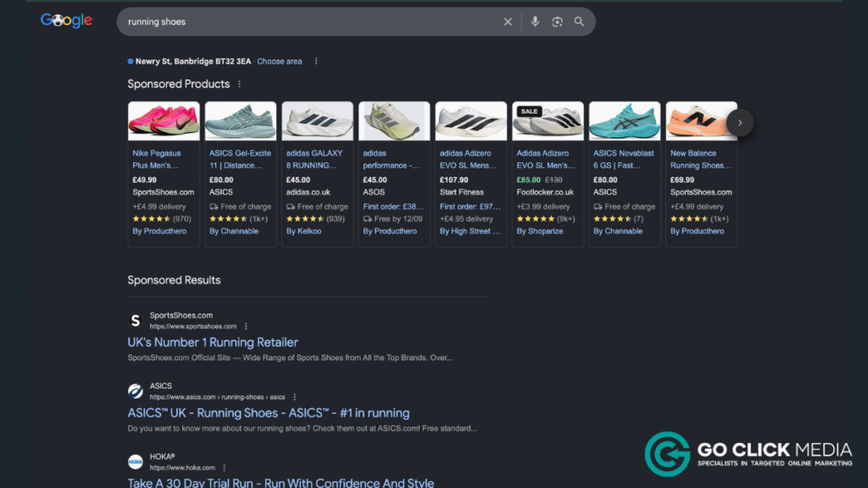Screen dimensions: 868x488
Task: Click the https://www.hoka.com URL
Action: (x=182, y=468)
